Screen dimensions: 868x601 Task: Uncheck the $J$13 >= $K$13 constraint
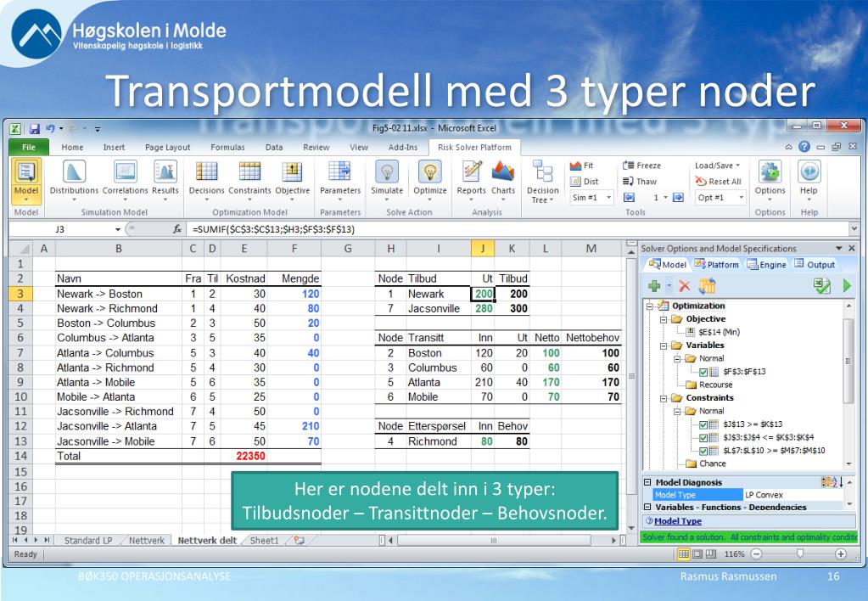tap(703, 424)
